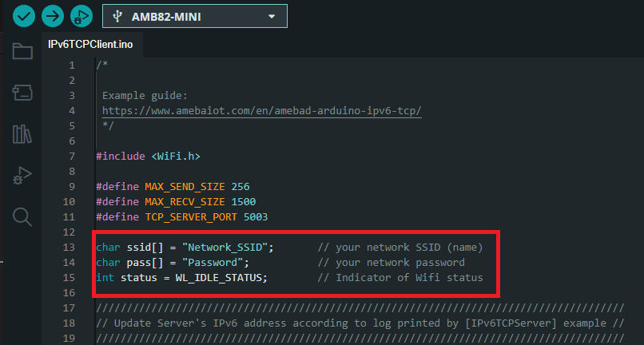Open the Search magnifier in sidebar
Viewport: 644px width, 345px height.
click(x=22, y=216)
